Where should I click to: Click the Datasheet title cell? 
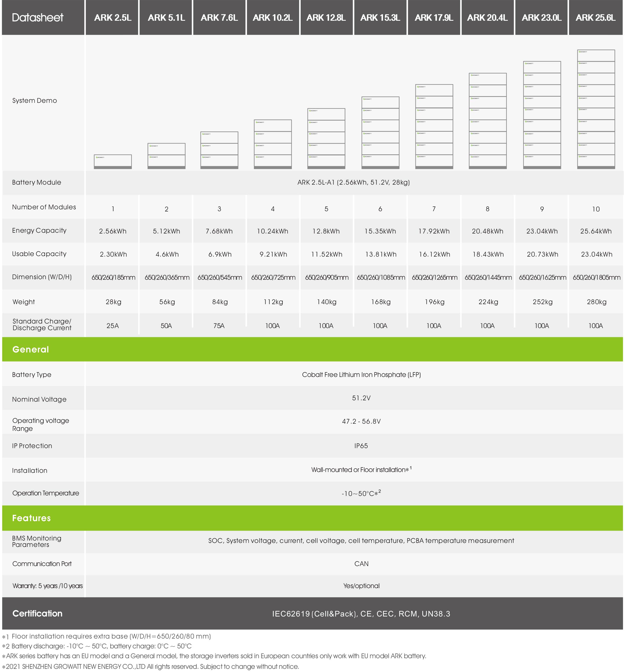[x=38, y=18]
